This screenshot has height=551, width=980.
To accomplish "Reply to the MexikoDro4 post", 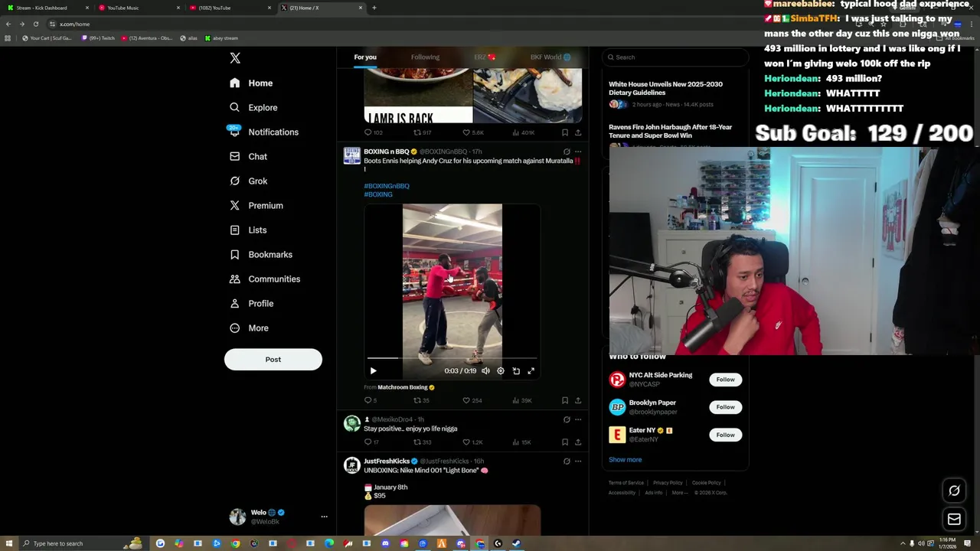I will (x=371, y=442).
